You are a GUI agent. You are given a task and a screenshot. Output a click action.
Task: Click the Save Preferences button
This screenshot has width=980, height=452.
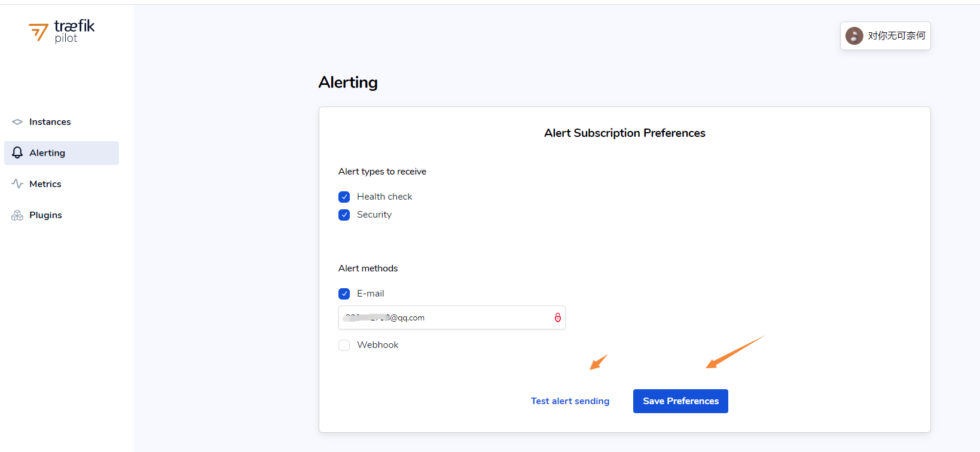click(x=680, y=401)
